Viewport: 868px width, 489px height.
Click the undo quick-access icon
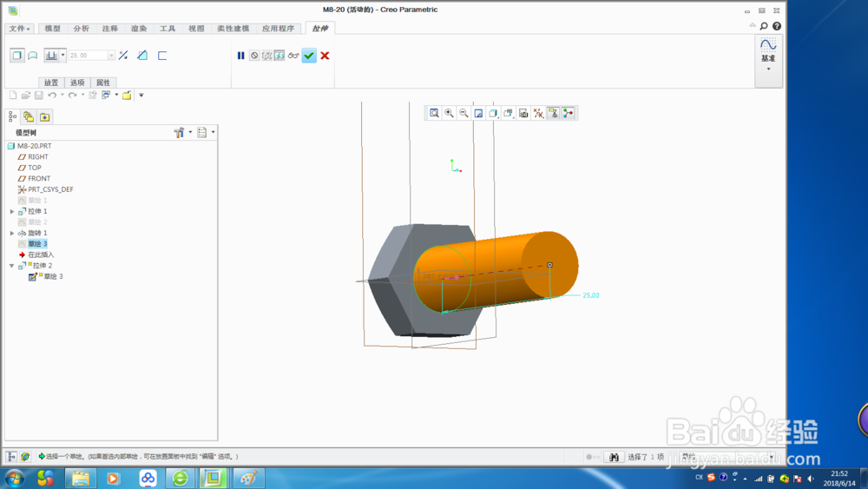[52, 96]
